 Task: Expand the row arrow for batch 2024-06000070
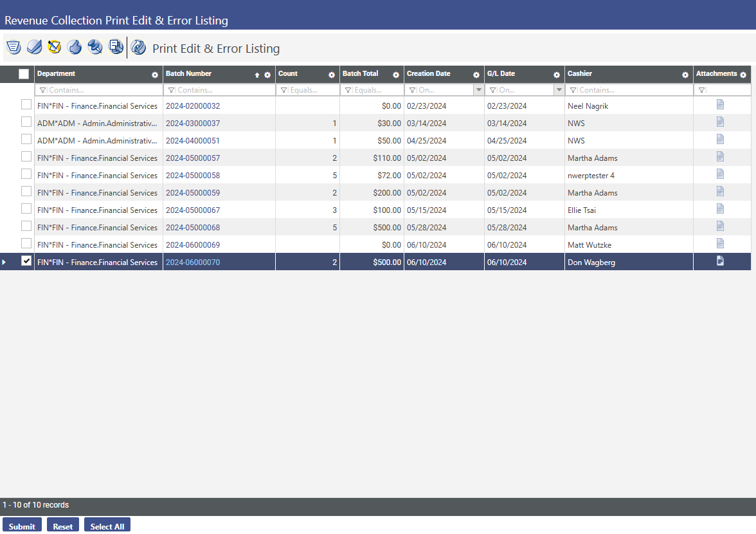point(4,262)
